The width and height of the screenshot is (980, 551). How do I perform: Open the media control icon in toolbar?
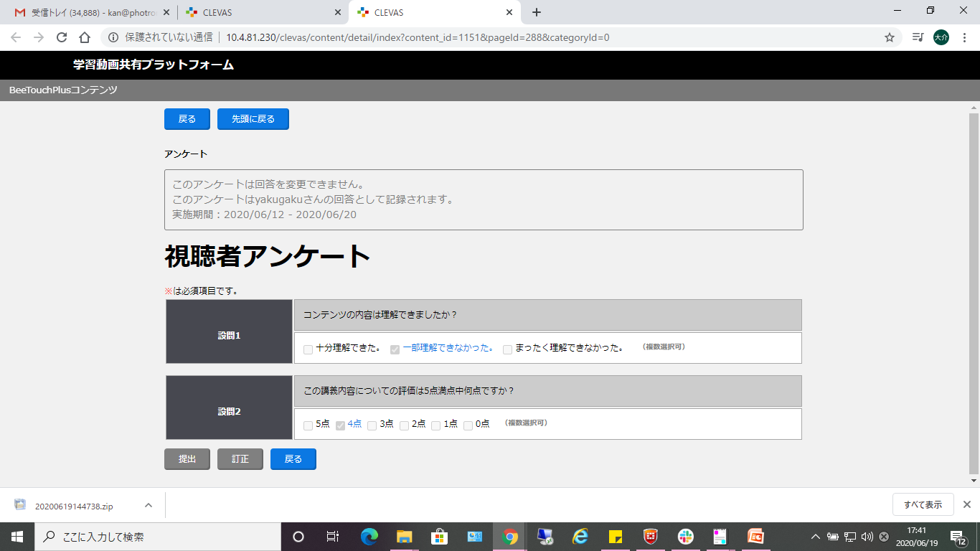(918, 37)
